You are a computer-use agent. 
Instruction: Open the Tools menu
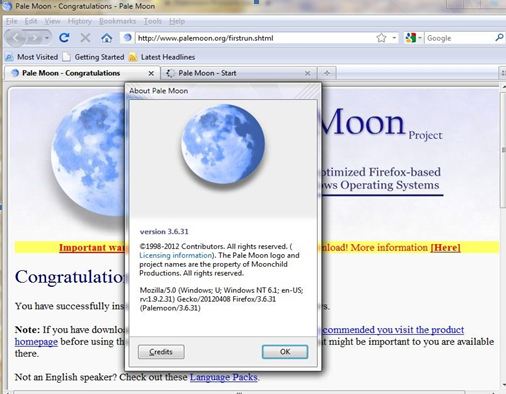point(153,21)
